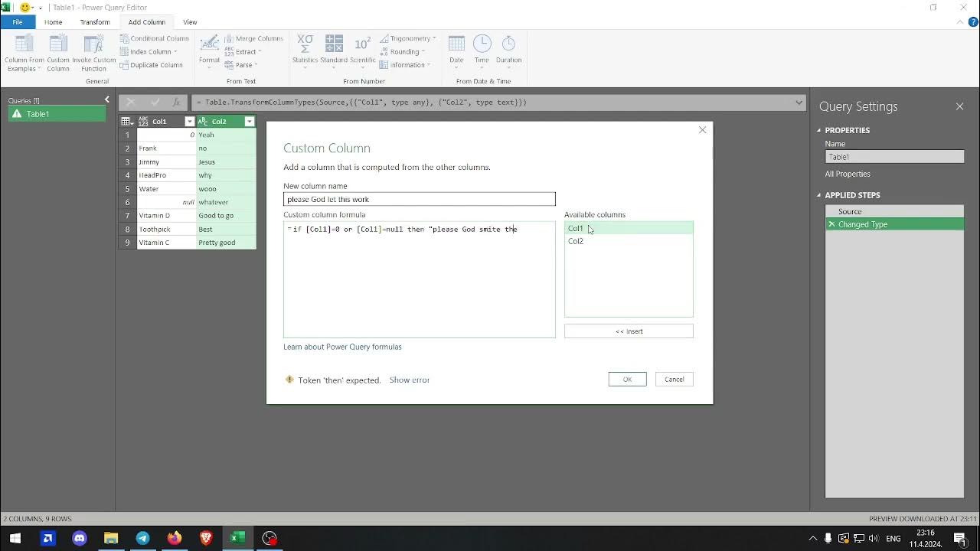980x551 pixels.
Task: Click the Standard operations icon
Action: [x=334, y=44]
